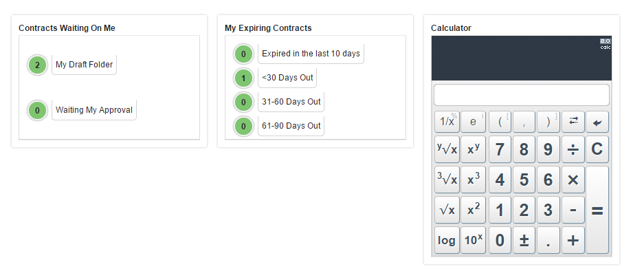Click Expired in the last 10 days
Image resolution: width=644 pixels, height=280 pixels.
pyautogui.click(x=311, y=54)
